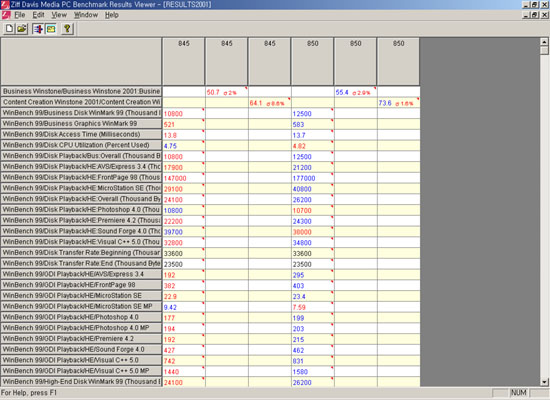The width and height of the screenshot is (550, 400).
Task: Select the third 850 column header
Action: 398,61
